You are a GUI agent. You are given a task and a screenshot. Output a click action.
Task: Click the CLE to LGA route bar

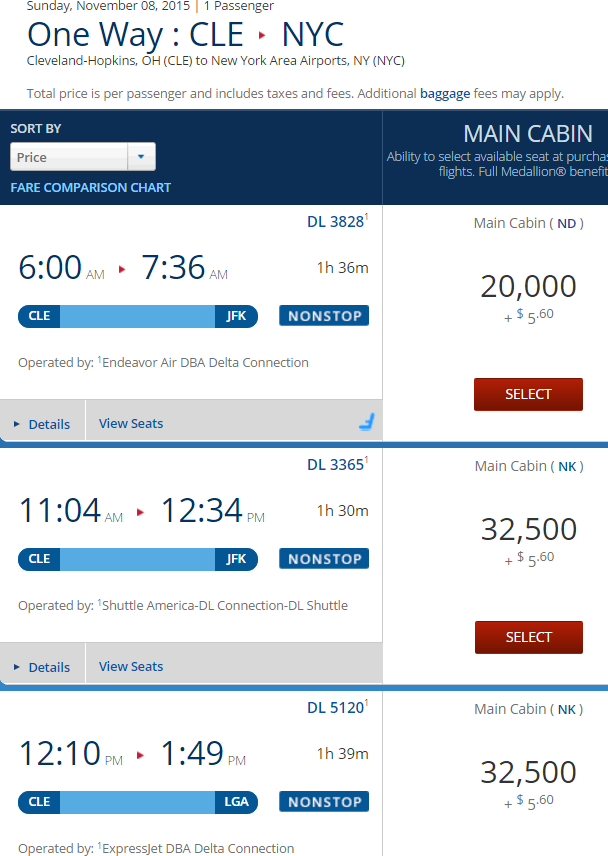138,802
